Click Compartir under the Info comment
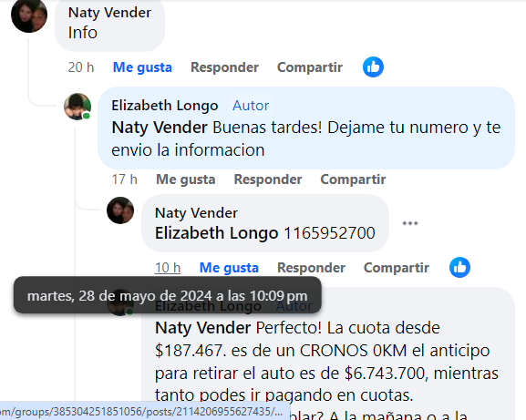 (x=310, y=67)
